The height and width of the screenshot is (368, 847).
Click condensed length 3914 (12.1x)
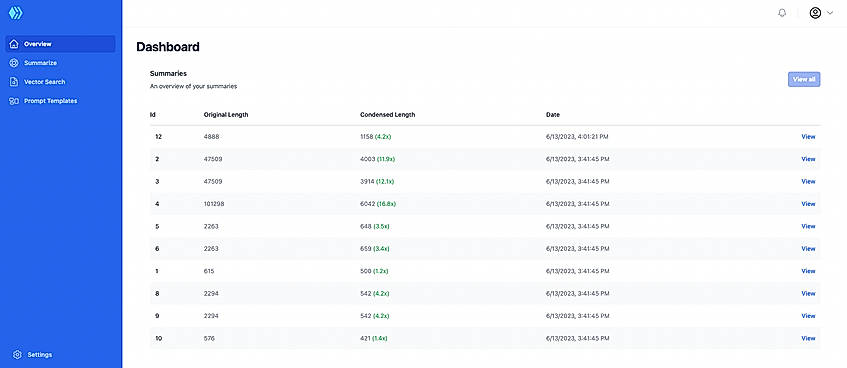pos(377,182)
